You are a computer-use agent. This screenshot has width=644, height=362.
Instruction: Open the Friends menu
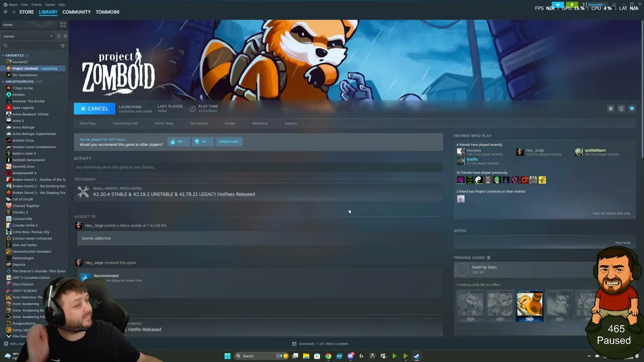[37, 5]
